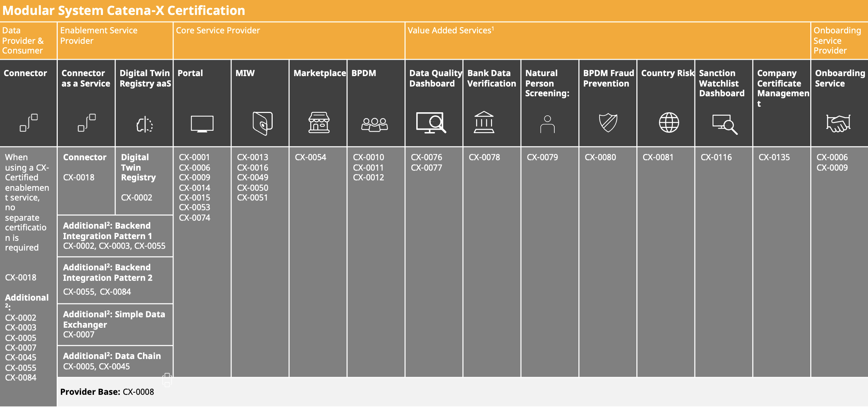Click the Natural Person Screening person icon
The width and height of the screenshot is (868, 408).
coord(547,124)
